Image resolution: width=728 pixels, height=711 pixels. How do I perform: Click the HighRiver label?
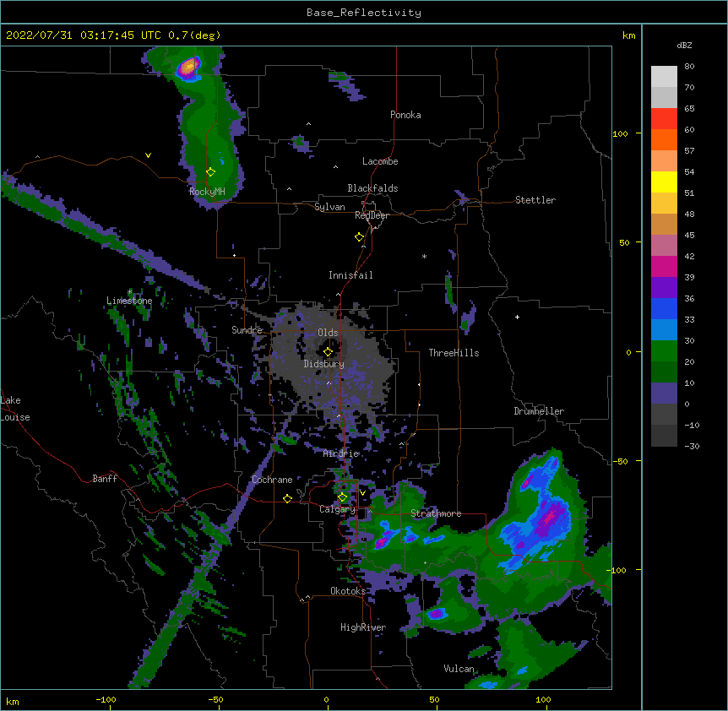pos(363,627)
